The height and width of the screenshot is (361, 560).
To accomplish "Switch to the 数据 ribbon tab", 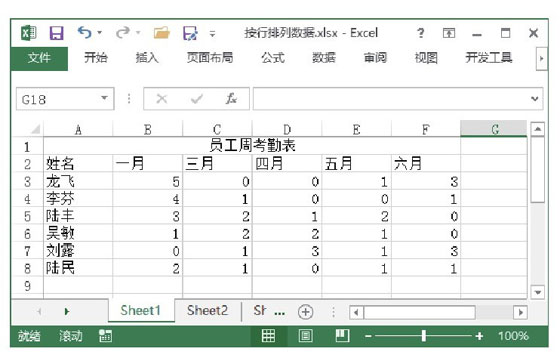I will click(x=324, y=57).
